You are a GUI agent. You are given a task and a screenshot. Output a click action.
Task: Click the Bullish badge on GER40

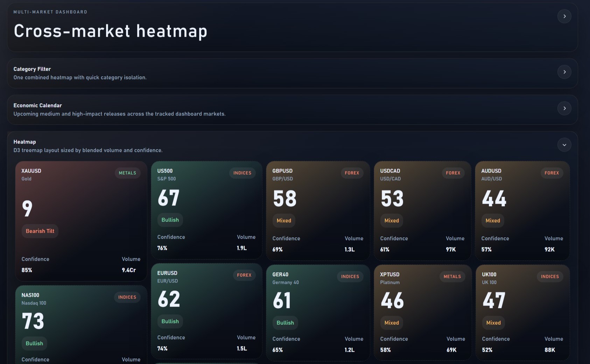pyautogui.click(x=285, y=323)
